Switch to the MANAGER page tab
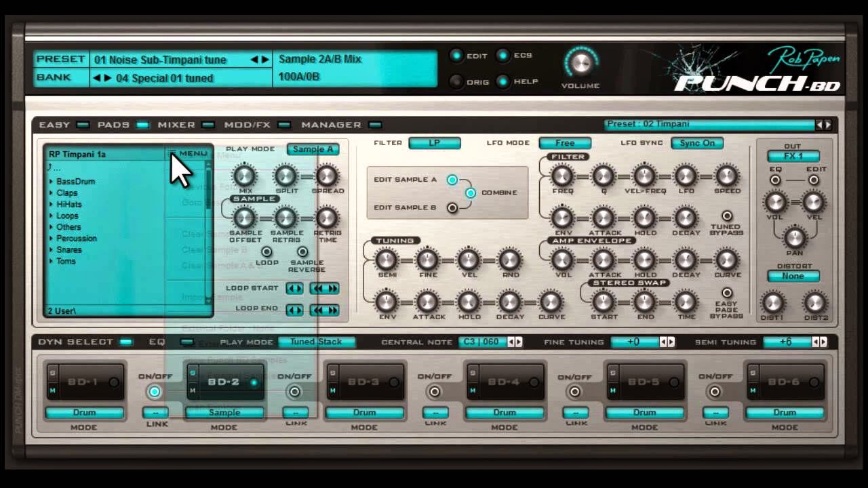Viewport: 868px width, 488px height. 375,125
